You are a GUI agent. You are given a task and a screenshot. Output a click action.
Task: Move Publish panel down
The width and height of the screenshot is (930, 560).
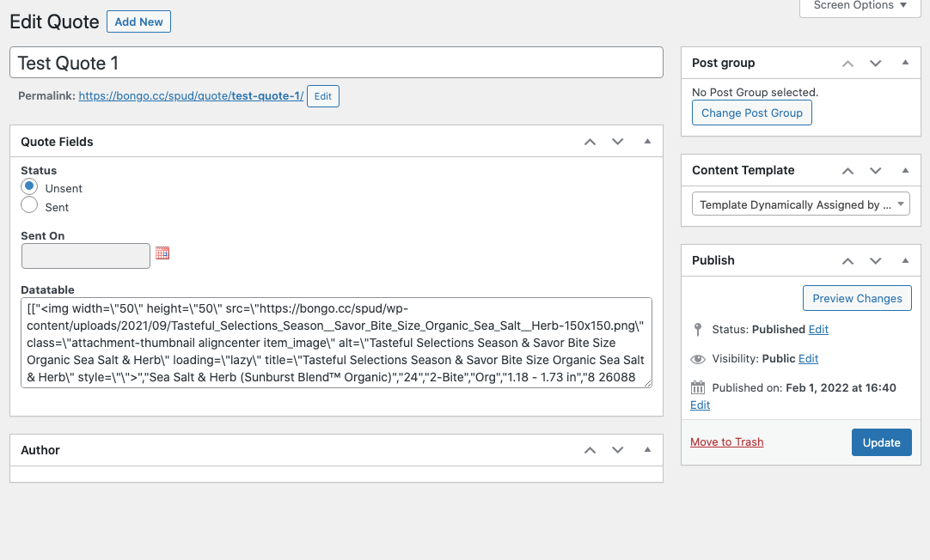876,261
